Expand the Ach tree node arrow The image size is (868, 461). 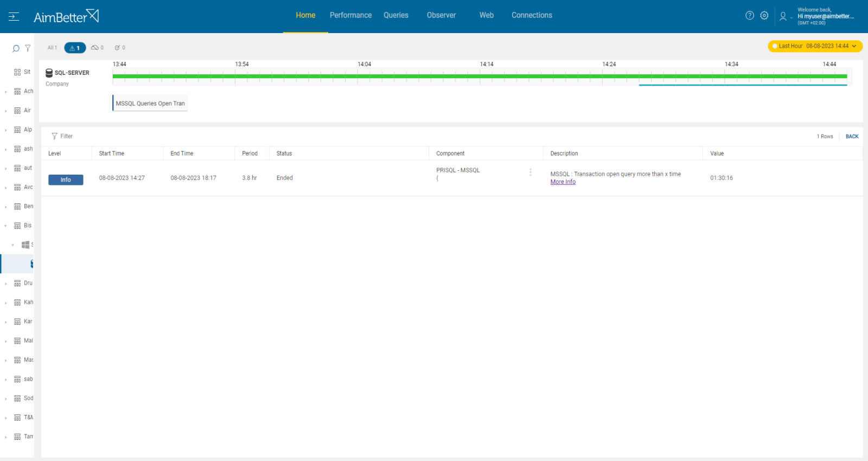click(x=6, y=92)
